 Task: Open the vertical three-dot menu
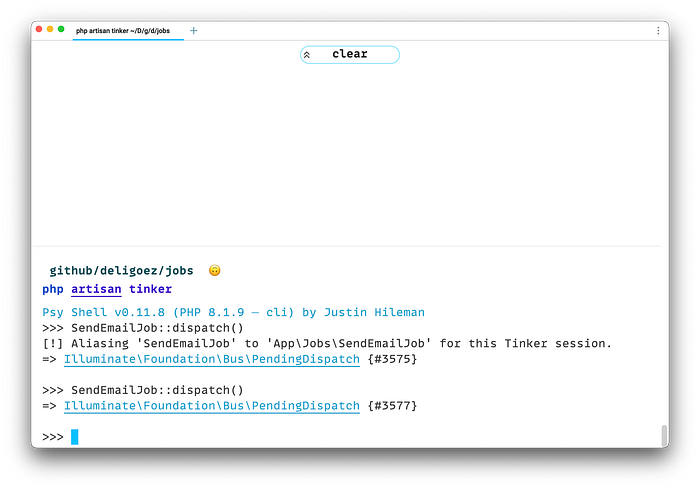point(658,30)
